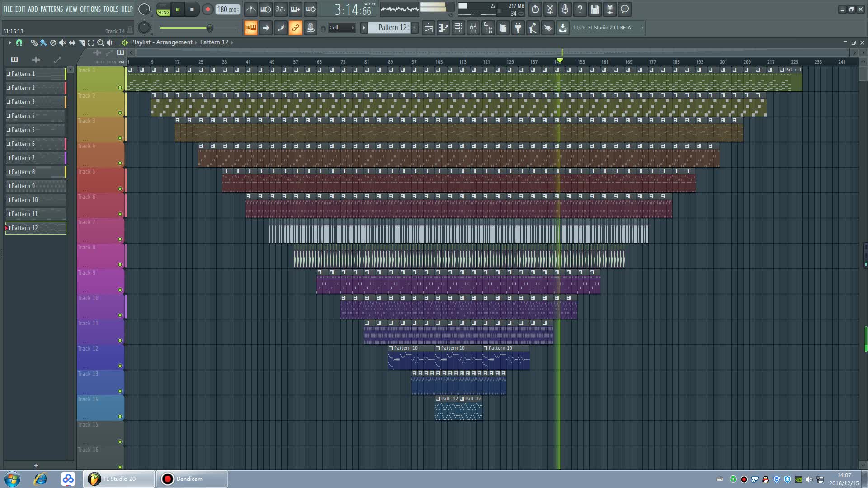868x488 pixels.
Task: Open the ADD menu
Action: (33, 9)
